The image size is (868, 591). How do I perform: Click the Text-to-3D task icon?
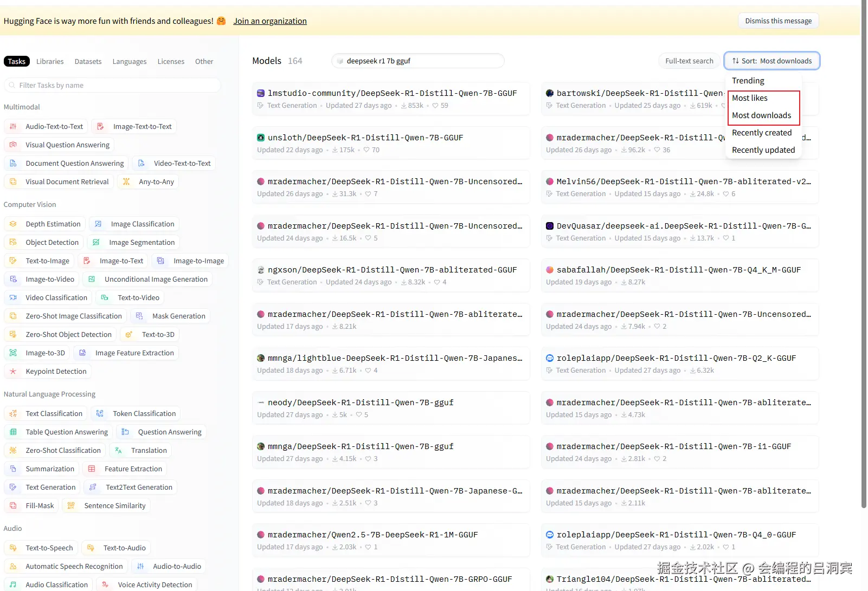(x=129, y=335)
